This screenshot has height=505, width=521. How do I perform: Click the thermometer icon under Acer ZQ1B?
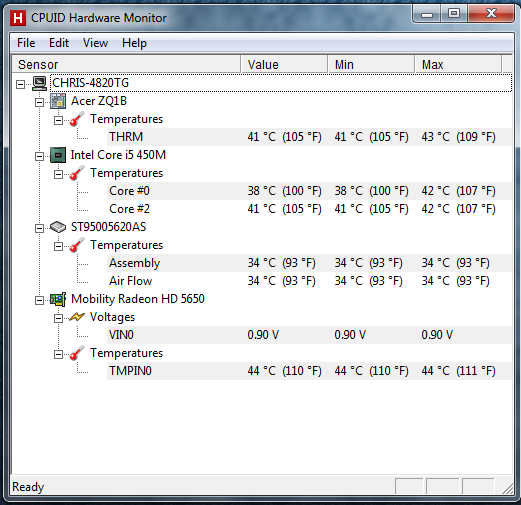point(77,119)
